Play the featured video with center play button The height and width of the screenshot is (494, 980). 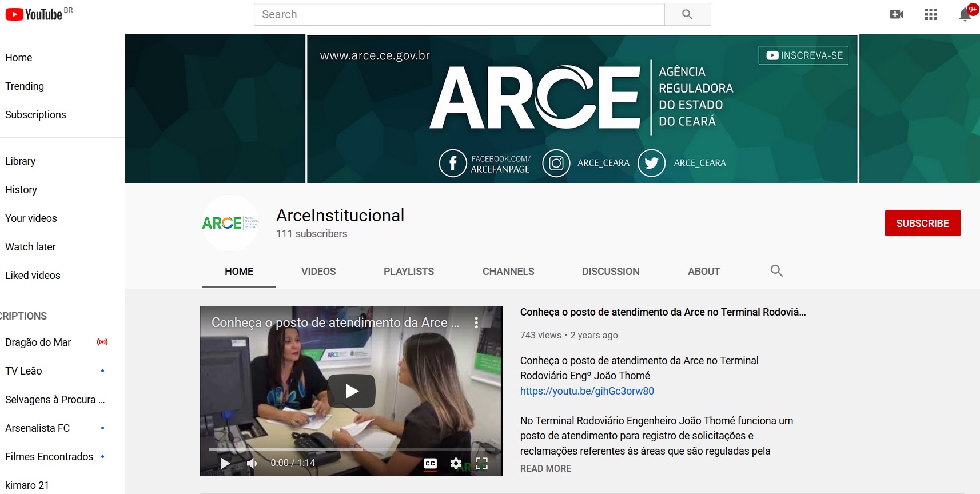(x=352, y=391)
